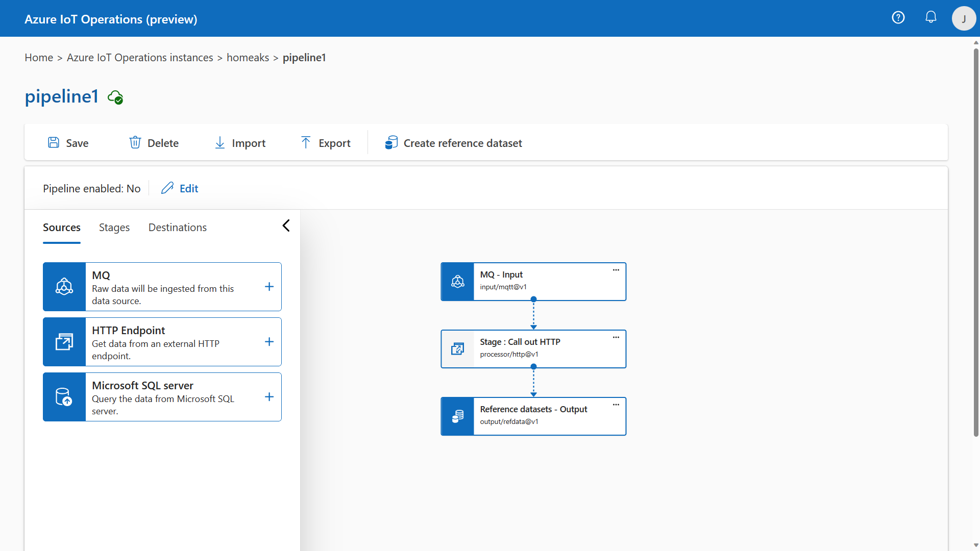Open more options on Reference datasets output

(x=616, y=405)
